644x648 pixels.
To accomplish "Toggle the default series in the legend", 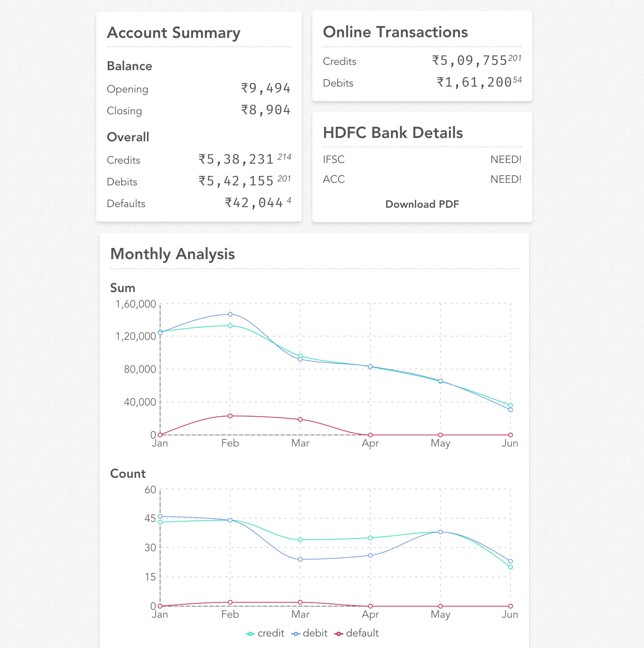I will coord(356,633).
